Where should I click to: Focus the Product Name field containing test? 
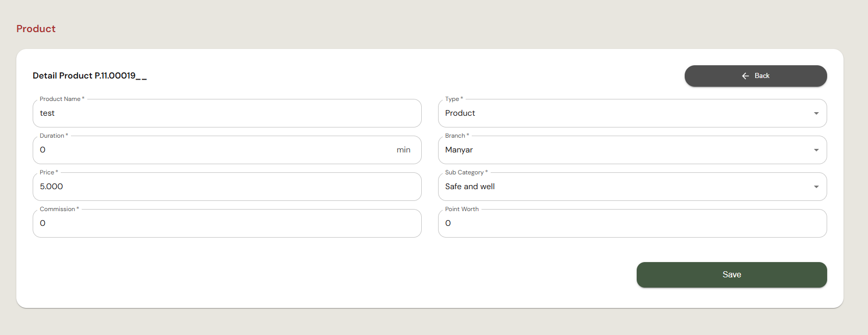coord(227,113)
